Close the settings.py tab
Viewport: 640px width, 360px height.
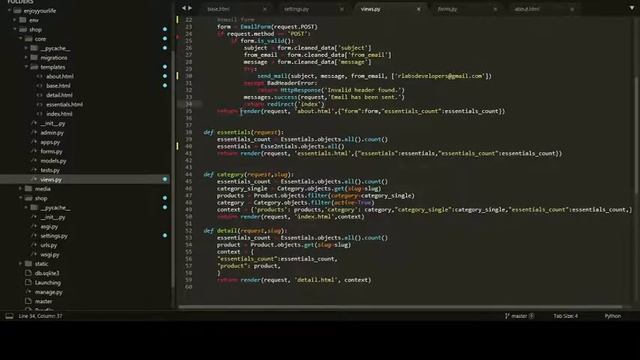(x=342, y=9)
